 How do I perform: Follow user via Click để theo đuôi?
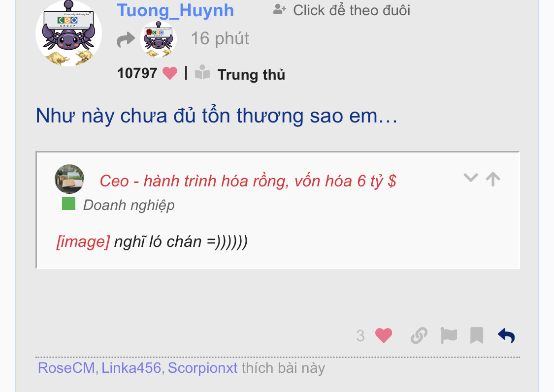(x=352, y=10)
